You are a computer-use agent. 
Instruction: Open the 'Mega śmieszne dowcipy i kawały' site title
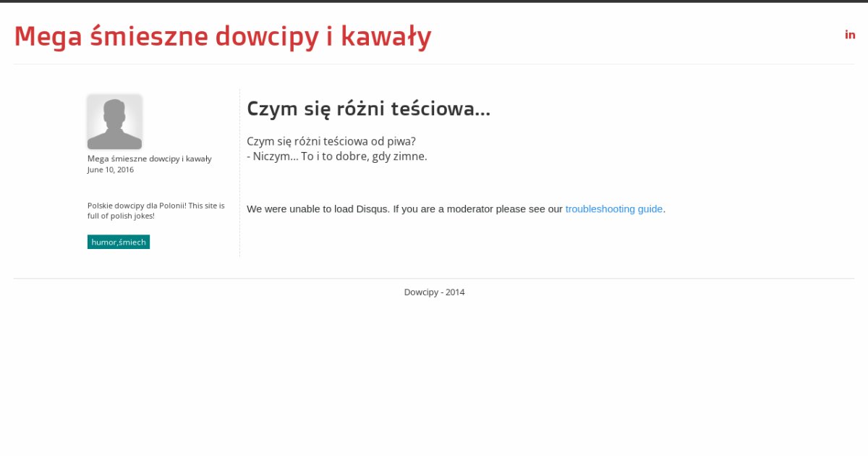[223, 36]
